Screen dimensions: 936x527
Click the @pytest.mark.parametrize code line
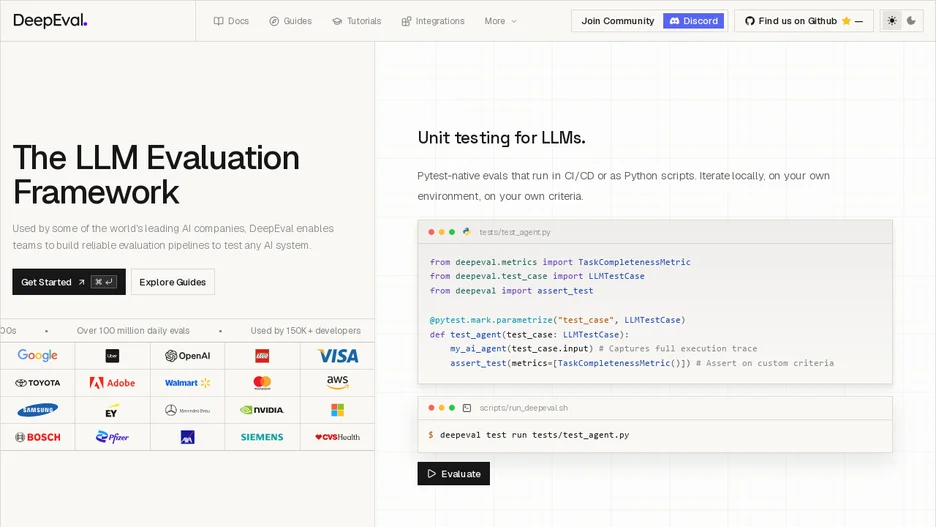pyautogui.click(x=558, y=320)
